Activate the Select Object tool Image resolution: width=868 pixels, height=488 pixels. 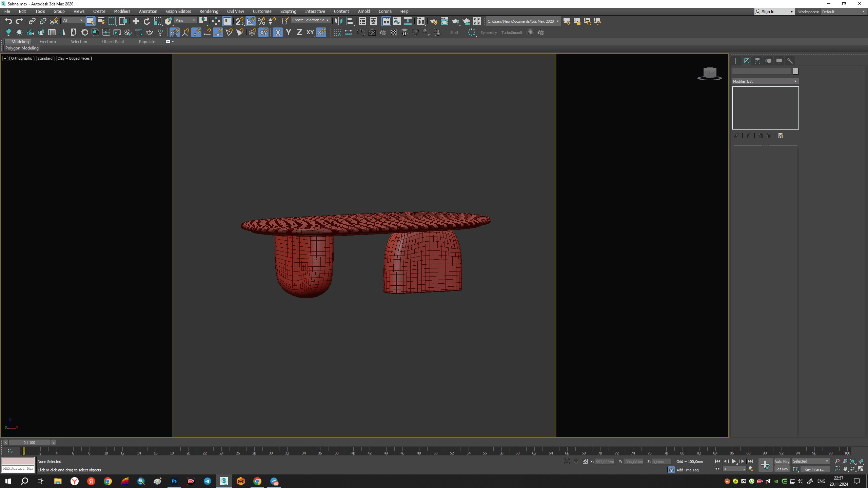click(x=90, y=21)
